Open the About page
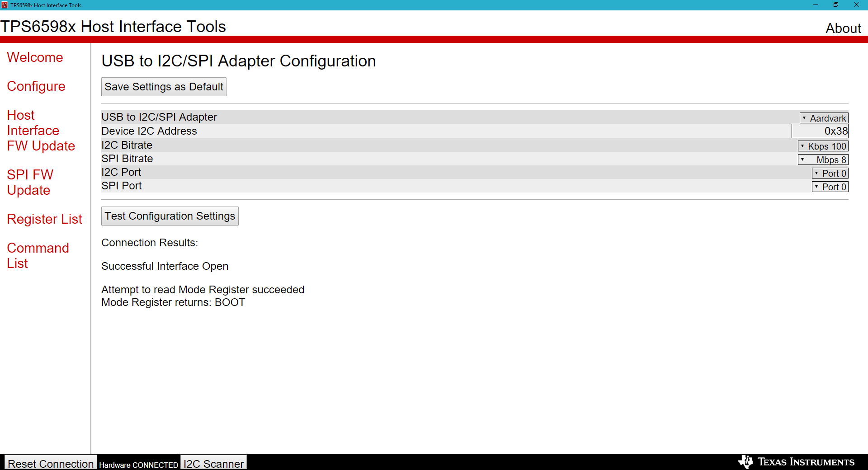Image resolution: width=868 pixels, height=470 pixels. pyautogui.click(x=843, y=28)
